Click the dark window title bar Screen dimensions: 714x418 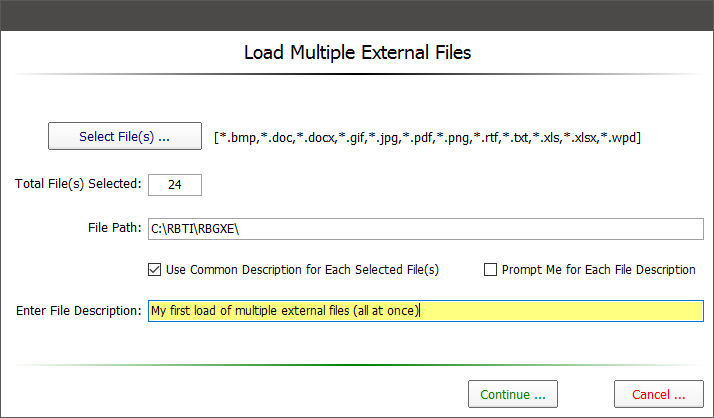coord(357,14)
